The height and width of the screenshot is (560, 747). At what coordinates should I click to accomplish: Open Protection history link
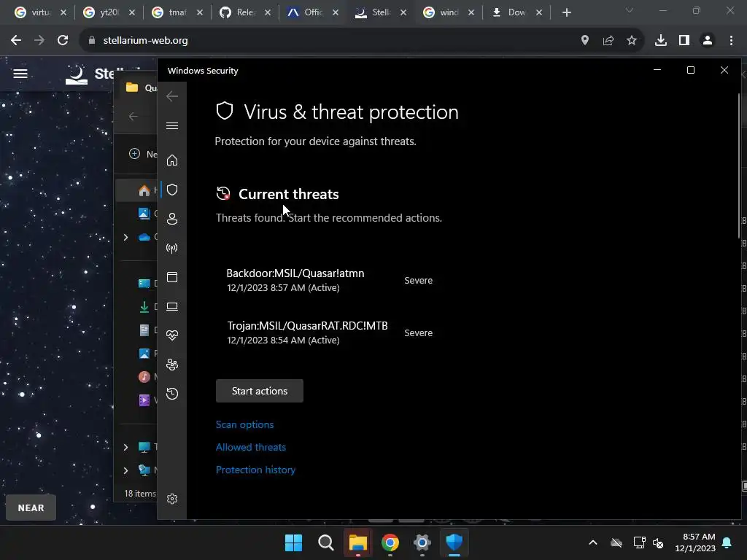click(x=256, y=470)
